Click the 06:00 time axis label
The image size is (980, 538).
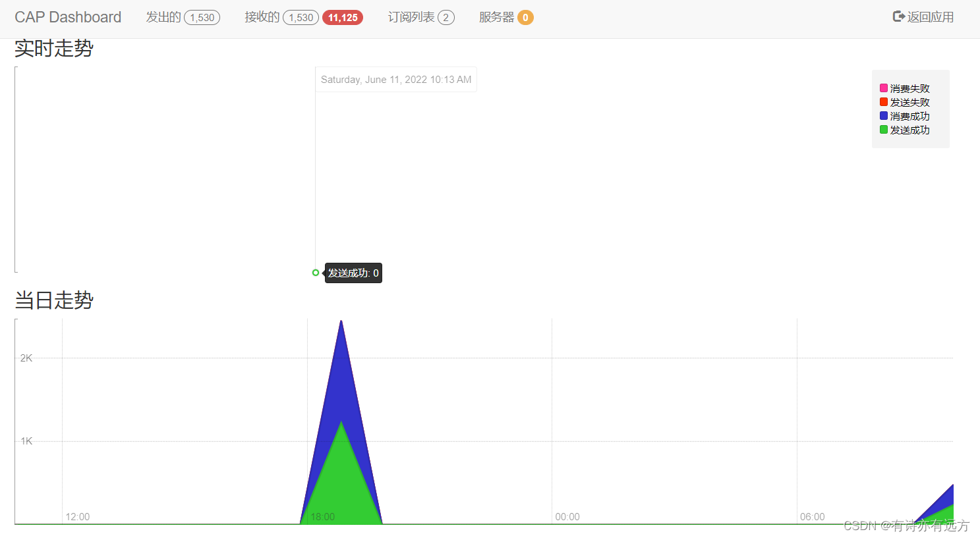[x=813, y=517]
